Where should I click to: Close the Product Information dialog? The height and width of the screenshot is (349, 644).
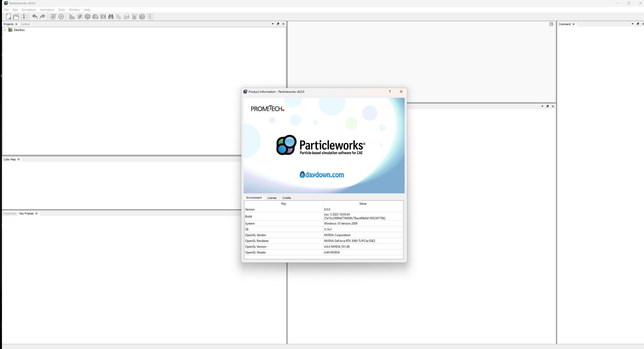(401, 92)
